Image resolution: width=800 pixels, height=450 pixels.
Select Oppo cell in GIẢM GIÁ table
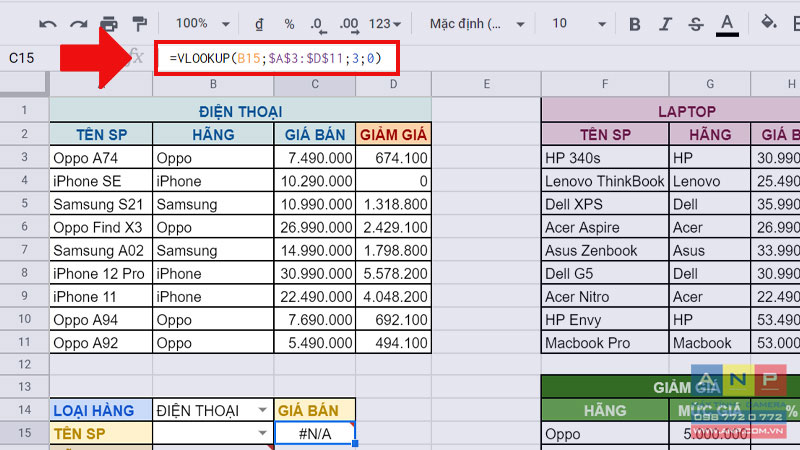tap(605, 434)
